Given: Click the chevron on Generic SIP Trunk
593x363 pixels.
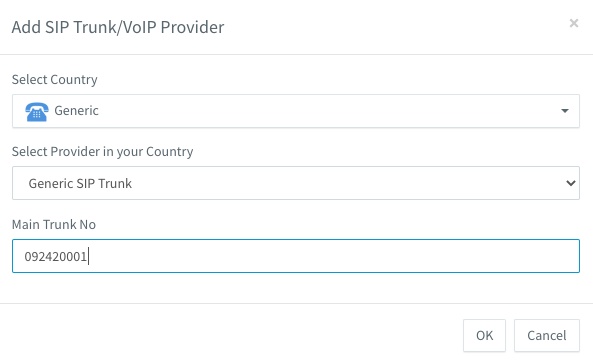Looking at the screenshot, I should [571, 183].
